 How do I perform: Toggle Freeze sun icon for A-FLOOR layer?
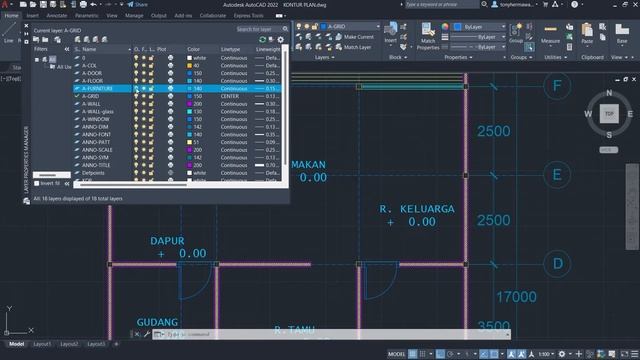144,81
